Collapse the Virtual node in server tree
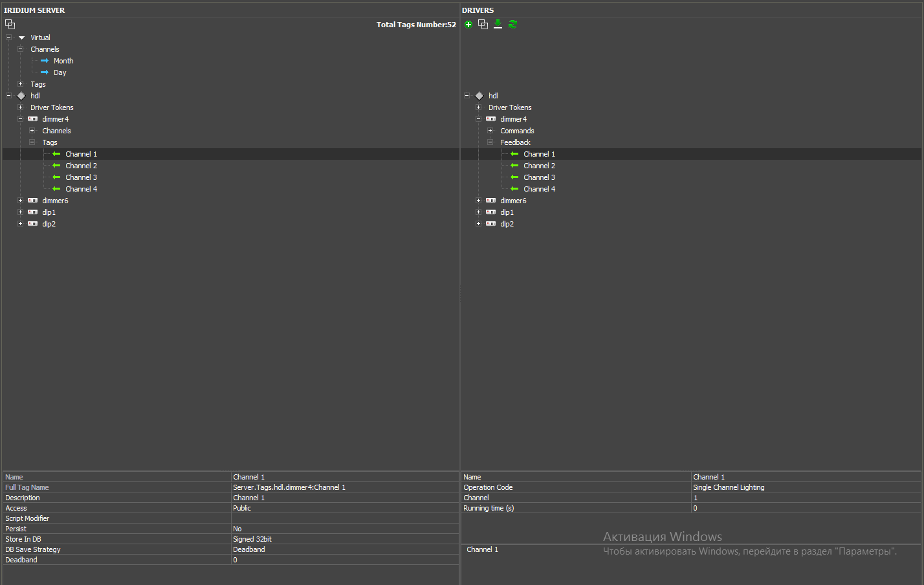Image resolution: width=924 pixels, height=585 pixels. pos(8,38)
